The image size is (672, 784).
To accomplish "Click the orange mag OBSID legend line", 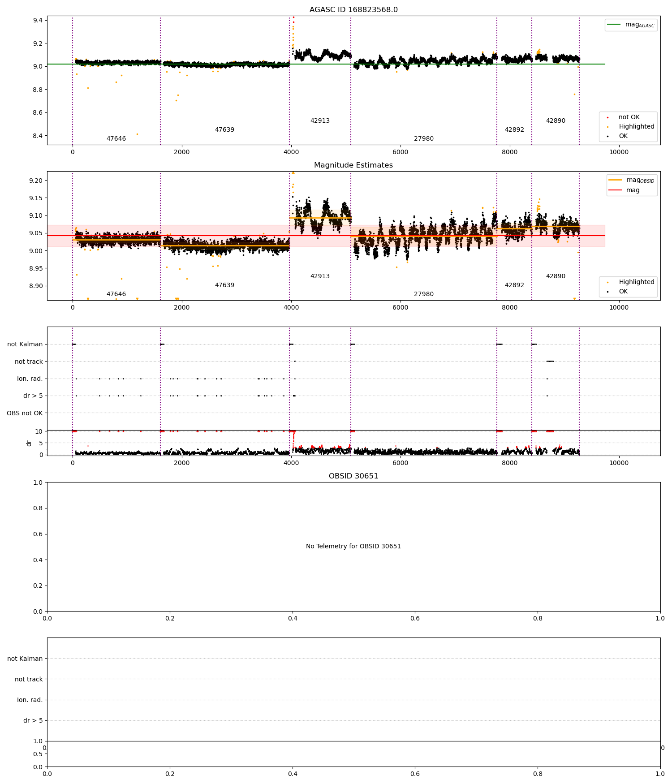I will tap(616, 180).
